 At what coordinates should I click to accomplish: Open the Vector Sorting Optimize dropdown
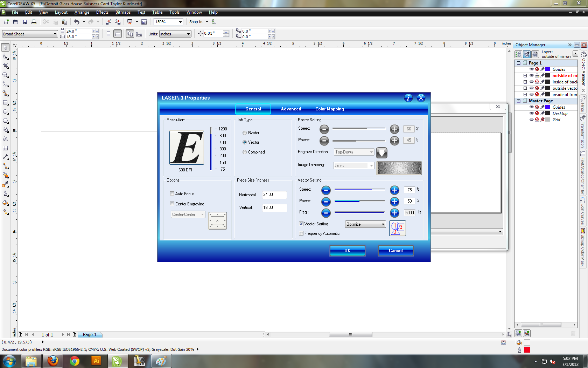[383, 224]
